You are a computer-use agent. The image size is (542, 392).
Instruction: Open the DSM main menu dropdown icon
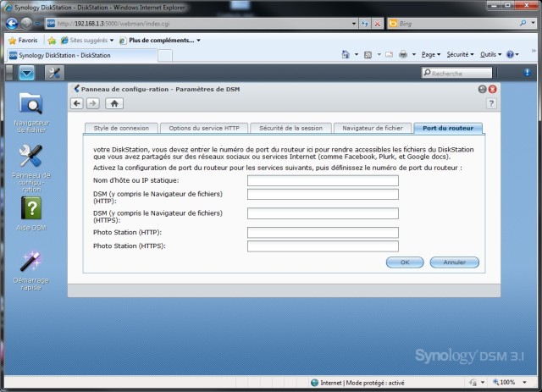point(27,73)
